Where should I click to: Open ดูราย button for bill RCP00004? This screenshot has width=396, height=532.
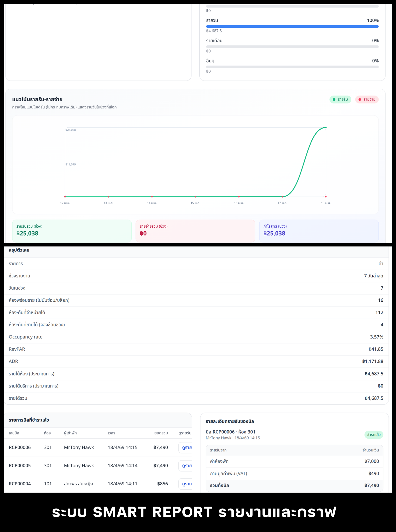[186, 484]
